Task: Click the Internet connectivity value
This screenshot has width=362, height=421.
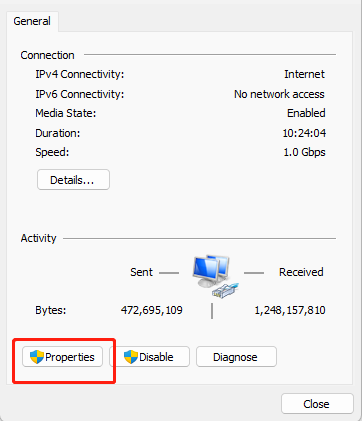Action: tap(304, 74)
